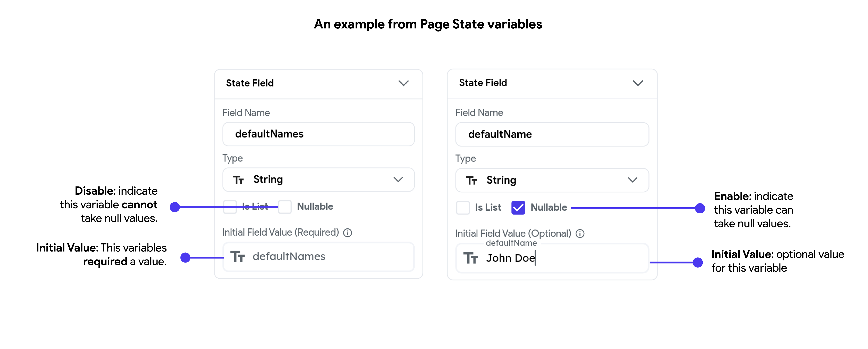Click the 'Initial Field Value (Required)' label
868x349 pixels.
[280, 233]
